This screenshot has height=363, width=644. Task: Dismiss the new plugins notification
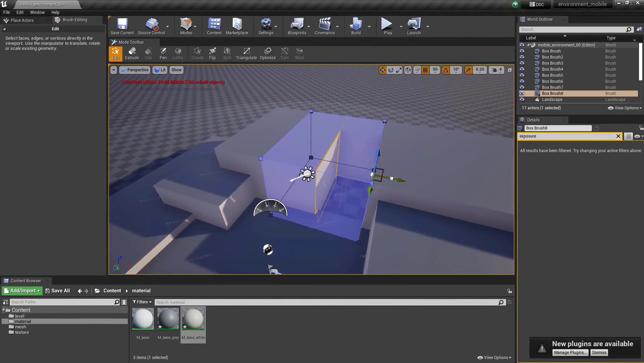pyautogui.click(x=599, y=353)
